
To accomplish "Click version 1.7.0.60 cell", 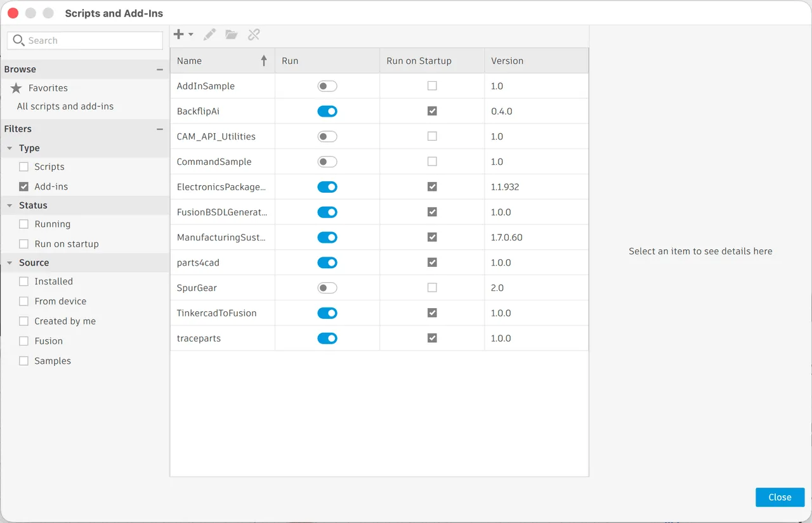I will click(537, 237).
